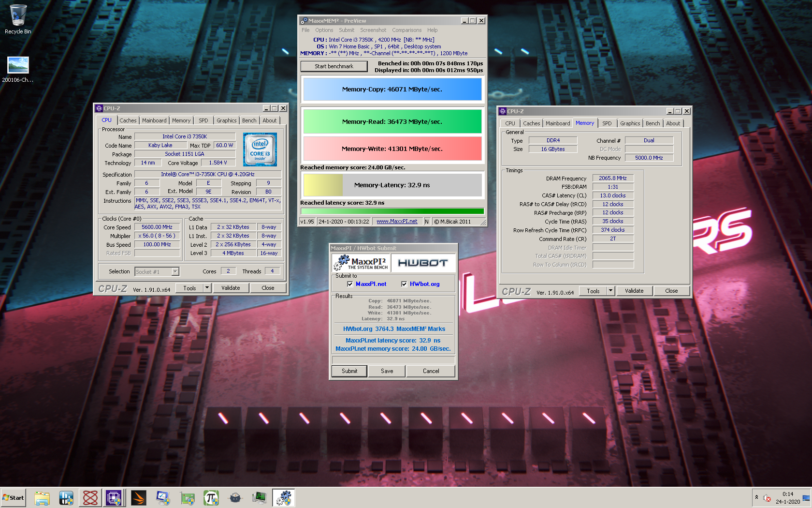This screenshot has height=508, width=812.
Task: Click the HWBOT logo banner
Action: (423, 263)
